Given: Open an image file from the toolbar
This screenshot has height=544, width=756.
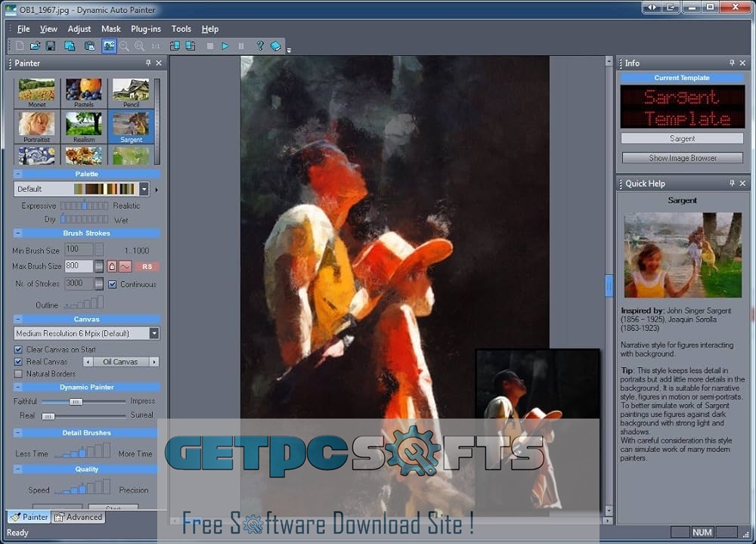Looking at the screenshot, I should click(x=36, y=46).
